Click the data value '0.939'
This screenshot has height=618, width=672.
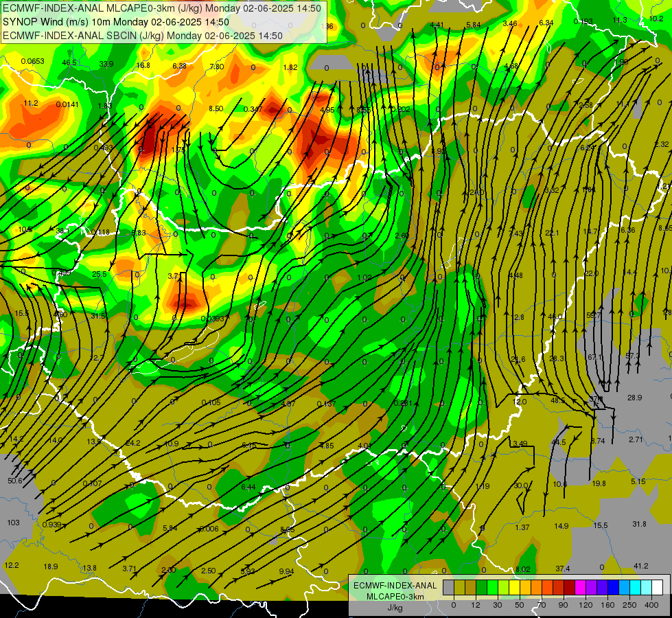coord(51,525)
